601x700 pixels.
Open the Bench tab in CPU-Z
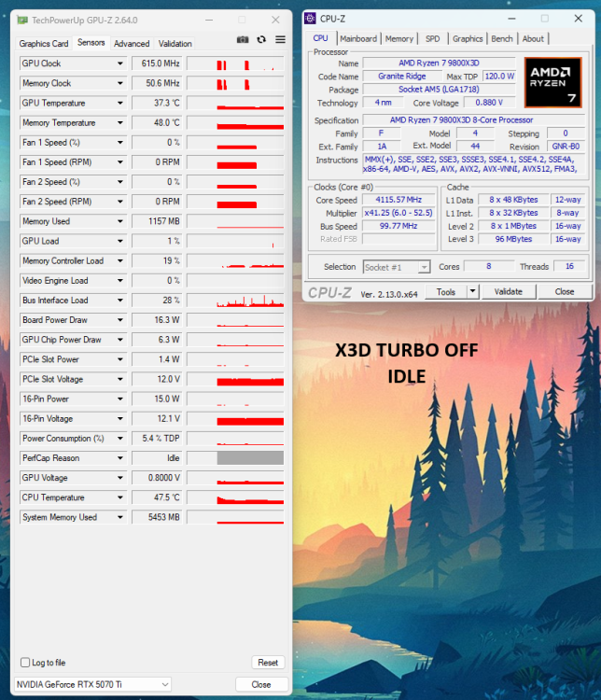pyautogui.click(x=502, y=39)
